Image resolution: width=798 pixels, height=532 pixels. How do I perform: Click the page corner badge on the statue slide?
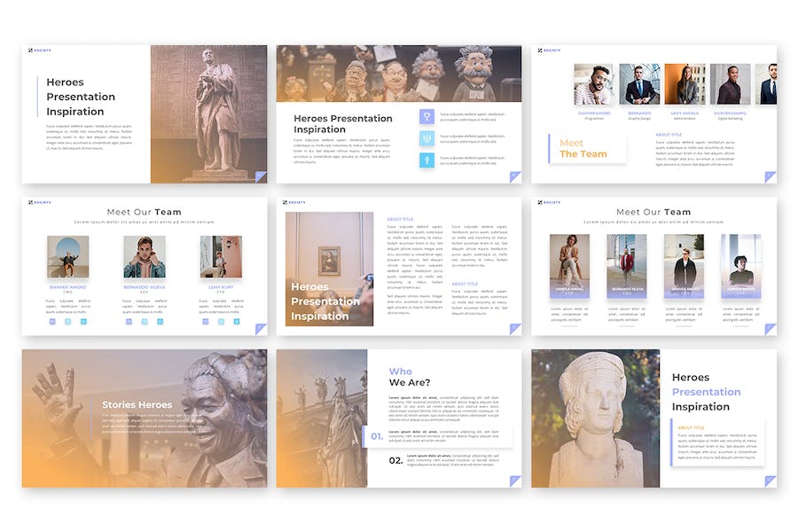tap(261, 177)
